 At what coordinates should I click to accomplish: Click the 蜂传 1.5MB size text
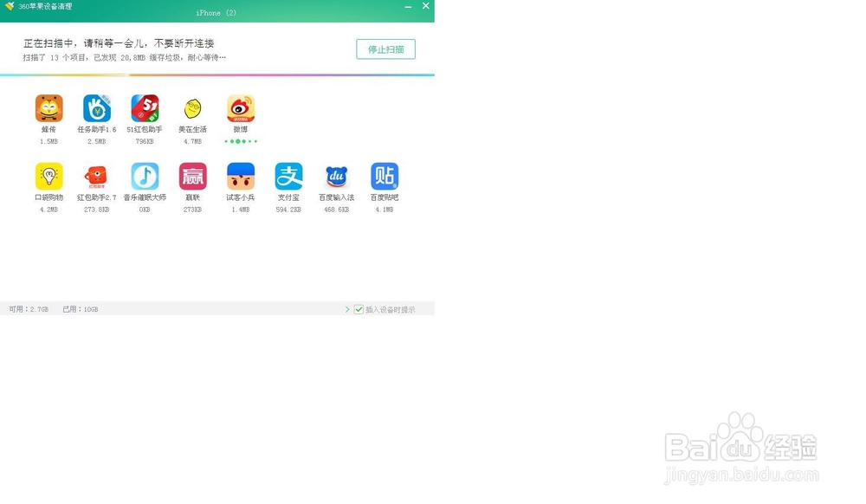coord(48,142)
